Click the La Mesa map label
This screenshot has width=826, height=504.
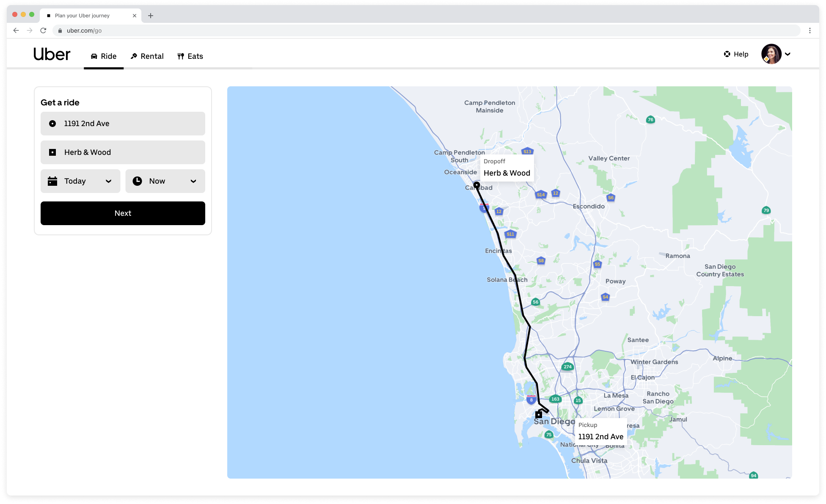point(616,396)
